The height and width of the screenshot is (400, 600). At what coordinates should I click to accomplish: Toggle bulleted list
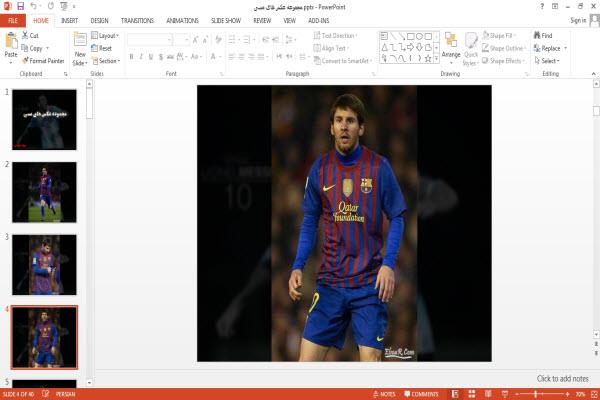click(233, 40)
